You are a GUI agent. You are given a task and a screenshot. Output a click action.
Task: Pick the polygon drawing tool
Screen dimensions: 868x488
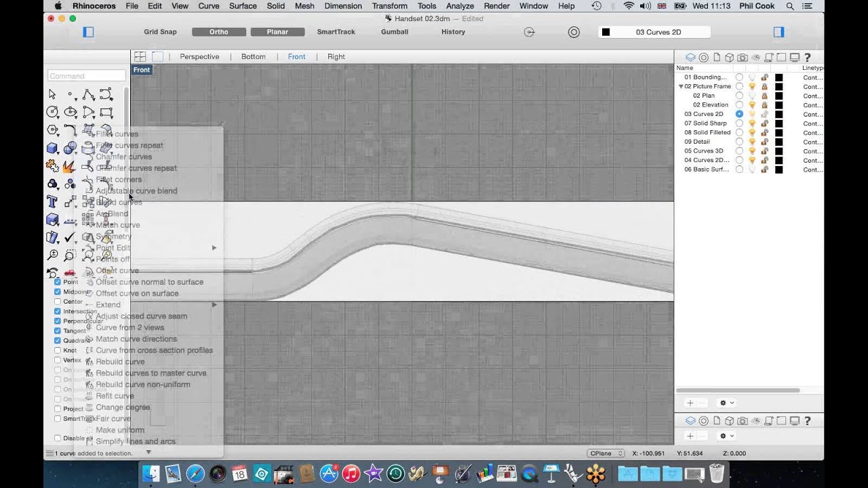coord(52,129)
